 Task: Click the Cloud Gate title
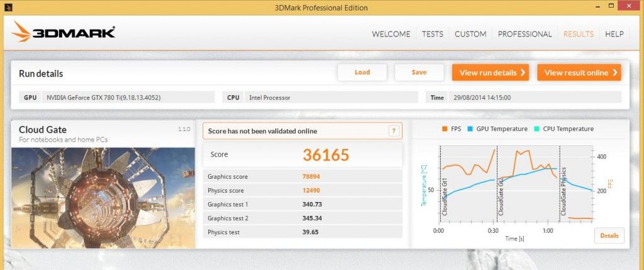43,130
